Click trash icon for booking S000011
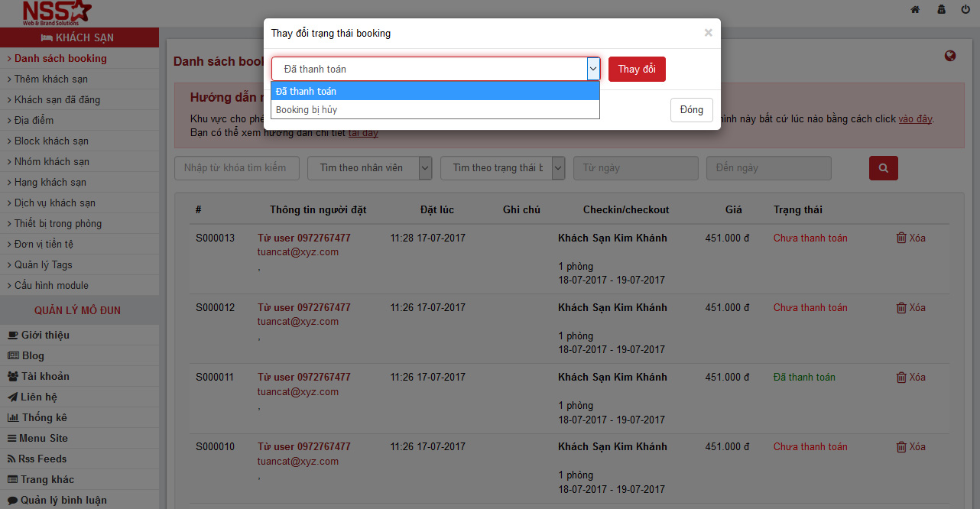The height and width of the screenshot is (509, 980). [x=901, y=377]
